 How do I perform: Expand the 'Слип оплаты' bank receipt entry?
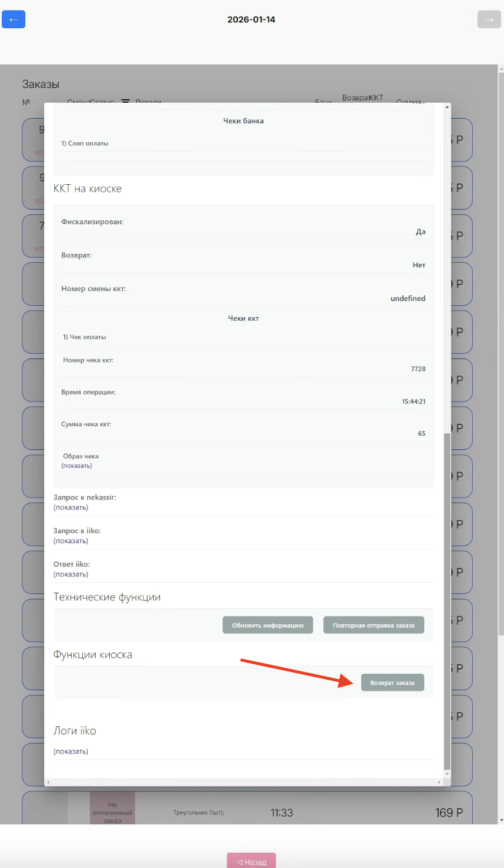click(85, 143)
